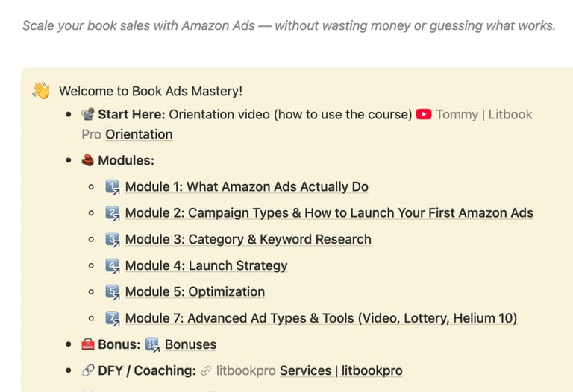Click the waving hand callout icon

click(41, 92)
